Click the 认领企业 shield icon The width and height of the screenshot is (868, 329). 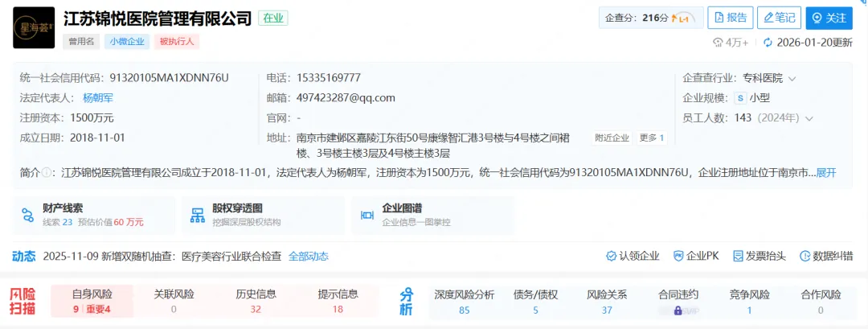[611, 256]
